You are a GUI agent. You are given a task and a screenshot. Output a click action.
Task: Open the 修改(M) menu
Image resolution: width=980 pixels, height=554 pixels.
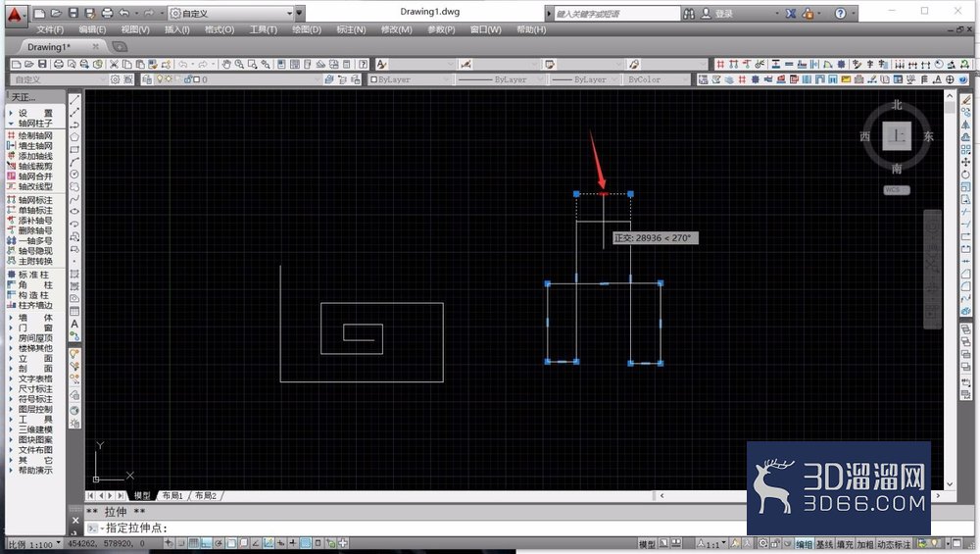[397, 29]
